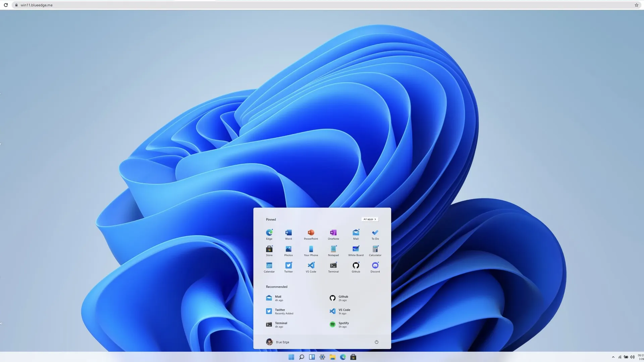
Task: Open the pinned White Board app
Action: pos(356,249)
